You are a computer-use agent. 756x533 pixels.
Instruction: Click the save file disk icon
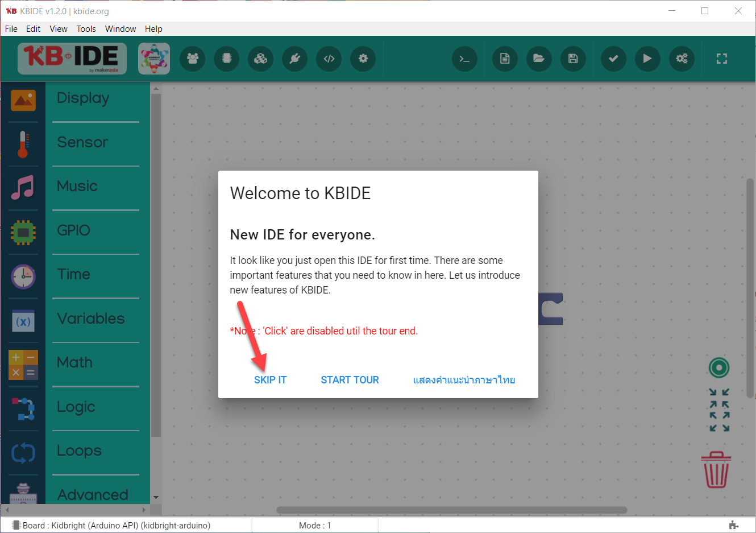(x=573, y=59)
